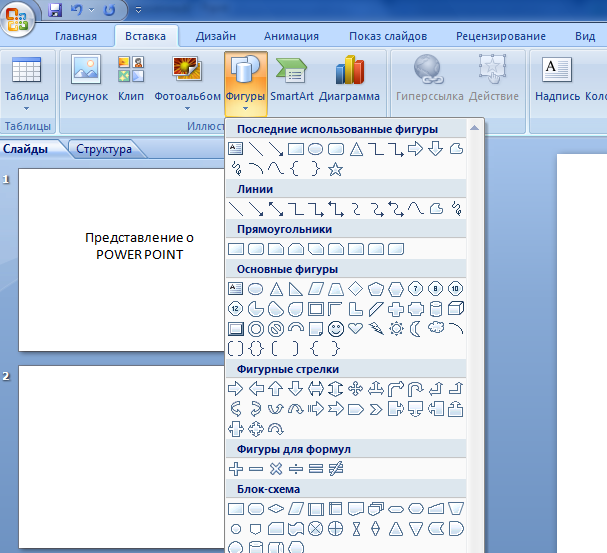Pick the decision diamond in Блок-схема

[x=276, y=508]
